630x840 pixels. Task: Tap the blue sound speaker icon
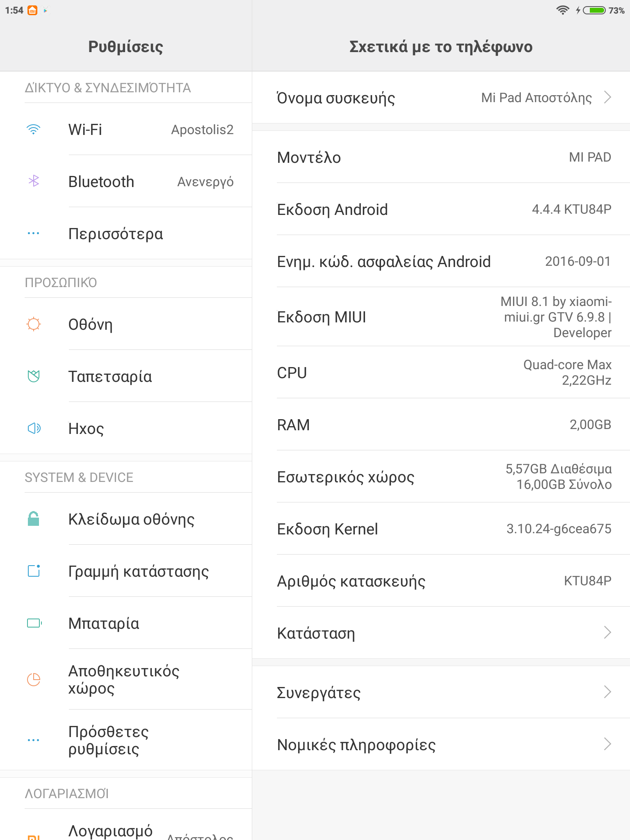coord(34,428)
